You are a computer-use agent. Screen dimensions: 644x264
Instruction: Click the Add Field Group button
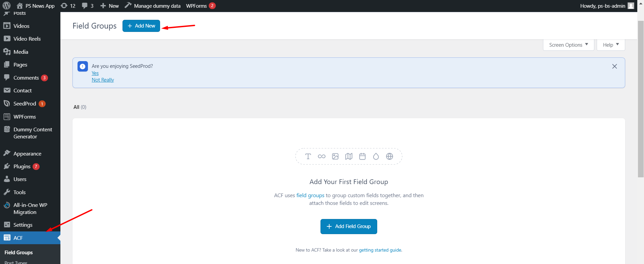(349, 226)
